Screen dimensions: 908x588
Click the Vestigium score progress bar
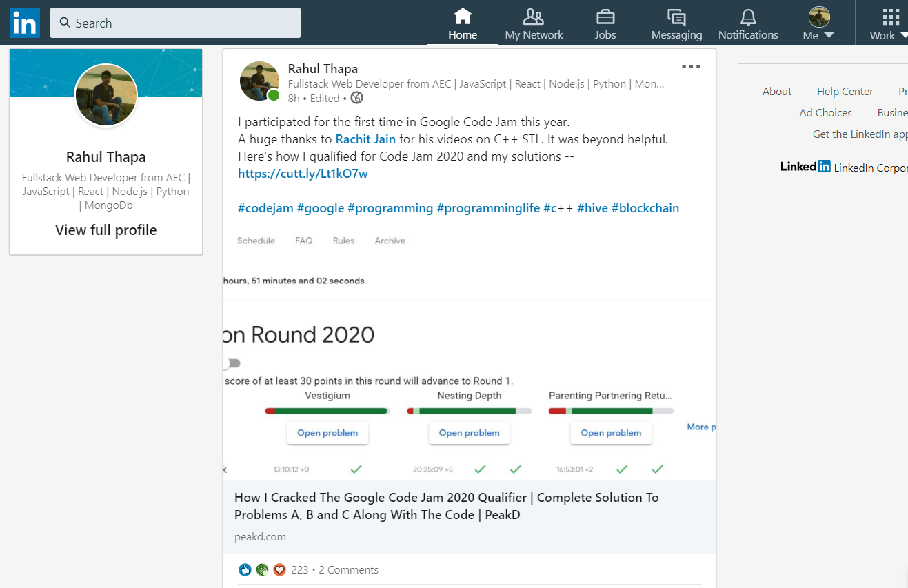tap(327, 411)
